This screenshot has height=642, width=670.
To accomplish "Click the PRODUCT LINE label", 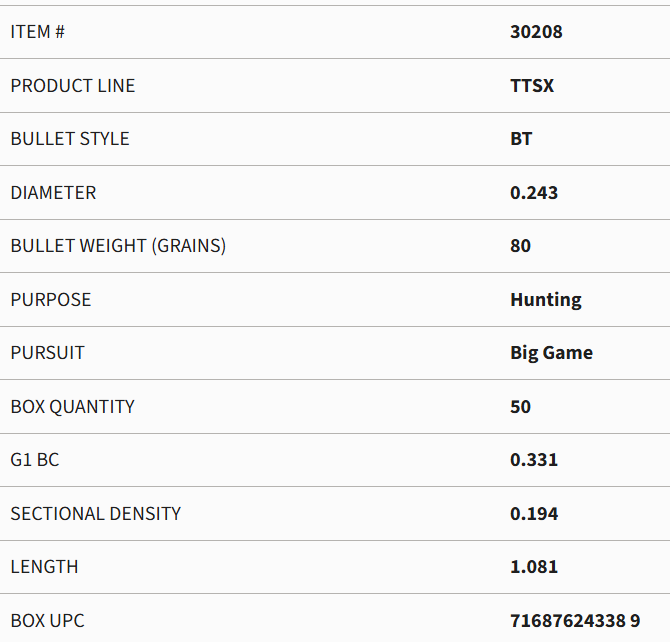I will (73, 86).
